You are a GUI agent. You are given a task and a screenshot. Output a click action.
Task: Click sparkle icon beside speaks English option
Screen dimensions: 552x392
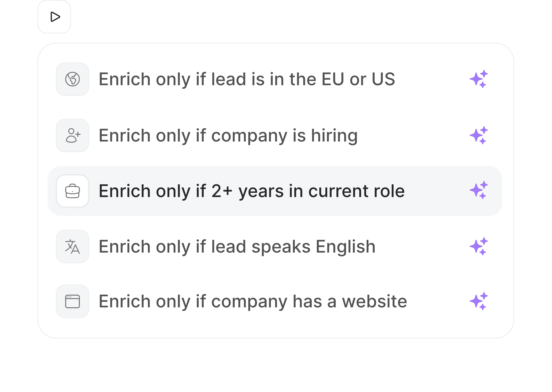click(479, 246)
